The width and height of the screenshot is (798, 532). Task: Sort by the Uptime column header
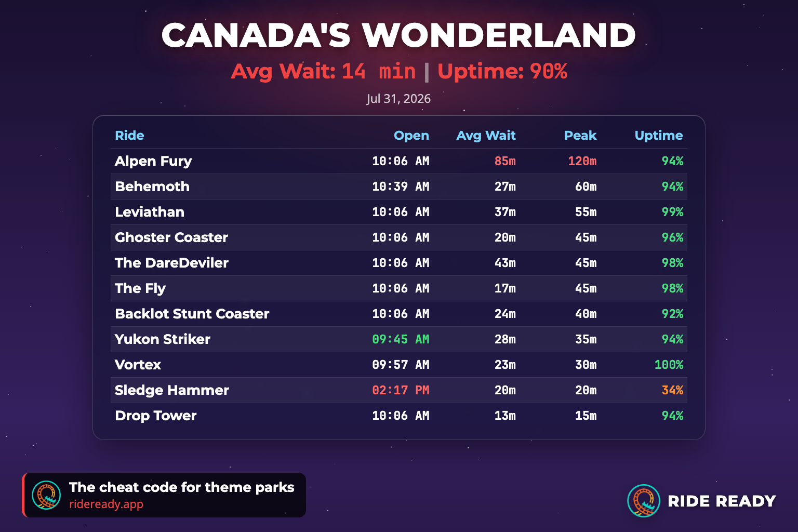659,136
